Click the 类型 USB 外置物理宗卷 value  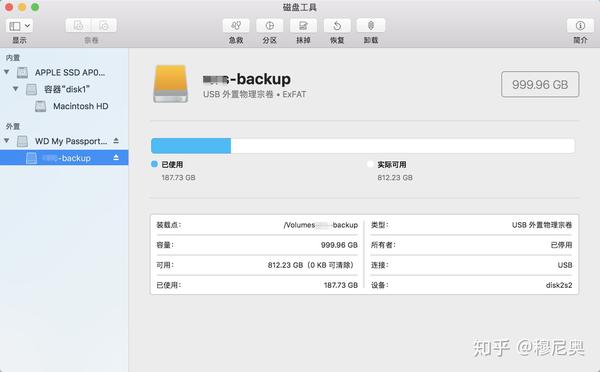coord(542,225)
